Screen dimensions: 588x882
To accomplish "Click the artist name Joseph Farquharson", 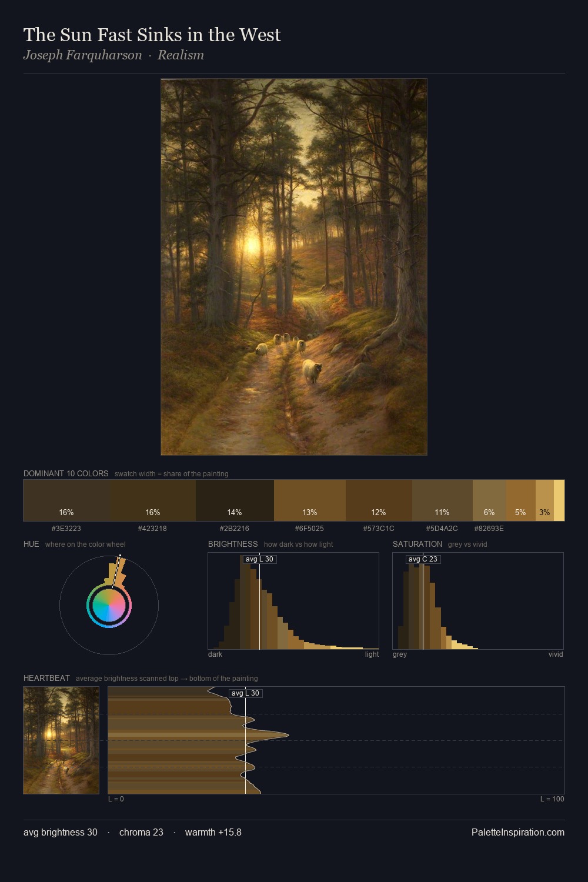I will pos(83,55).
